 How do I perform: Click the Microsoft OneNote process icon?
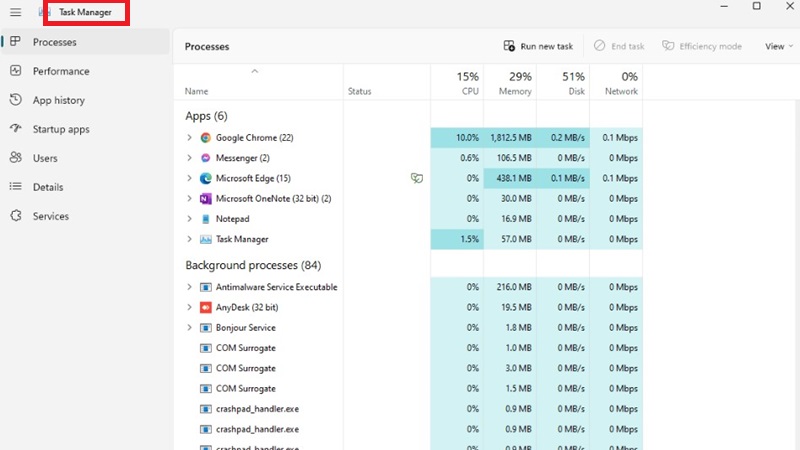[x=205, y=199]
